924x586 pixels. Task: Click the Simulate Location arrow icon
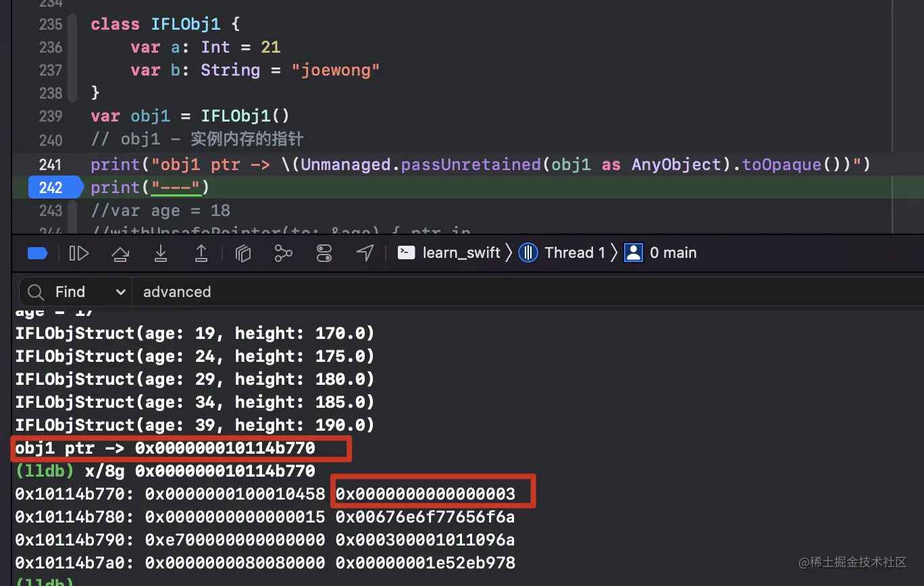click(365, 253)
